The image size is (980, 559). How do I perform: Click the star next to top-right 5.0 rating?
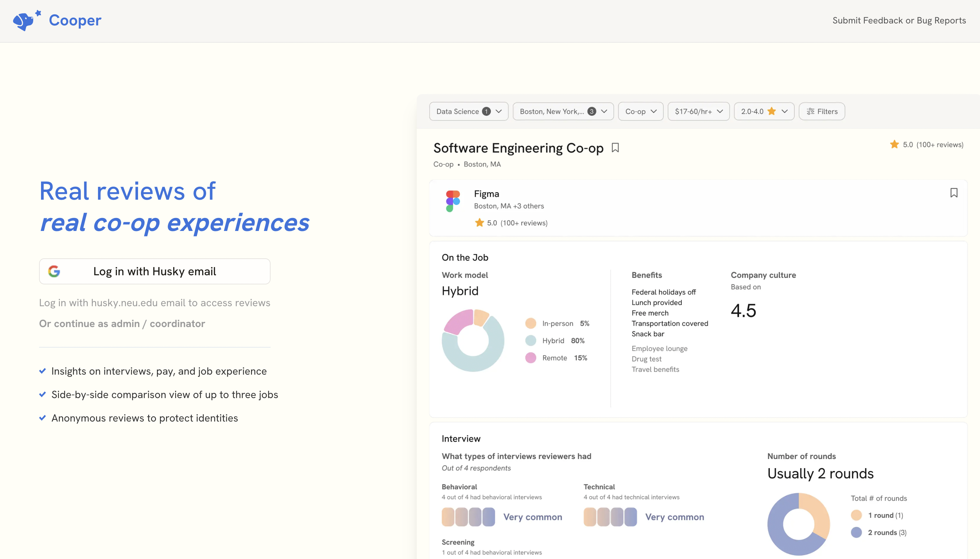894,144
